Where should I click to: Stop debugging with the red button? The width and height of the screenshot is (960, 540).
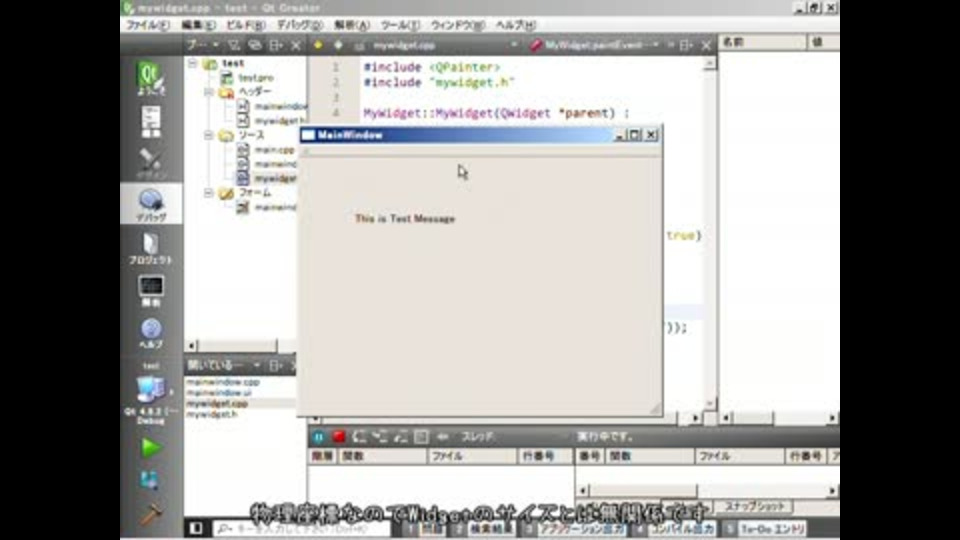339,437
